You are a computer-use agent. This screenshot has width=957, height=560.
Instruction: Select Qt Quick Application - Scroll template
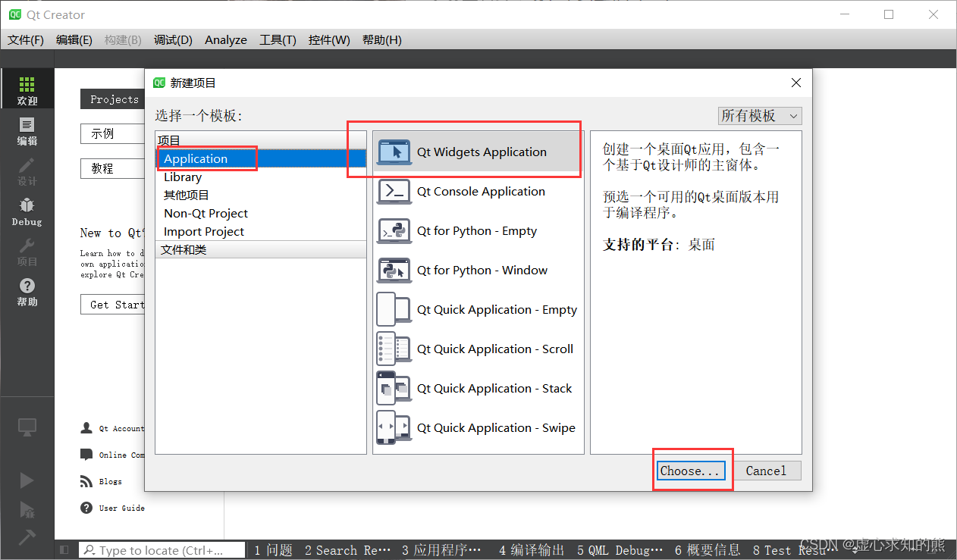[478, 349]
